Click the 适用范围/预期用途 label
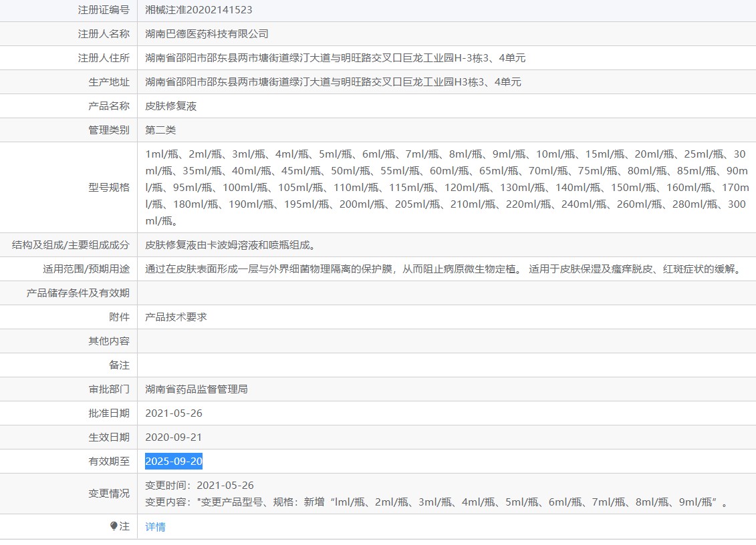The image size is (756, 545). [86, 269]
